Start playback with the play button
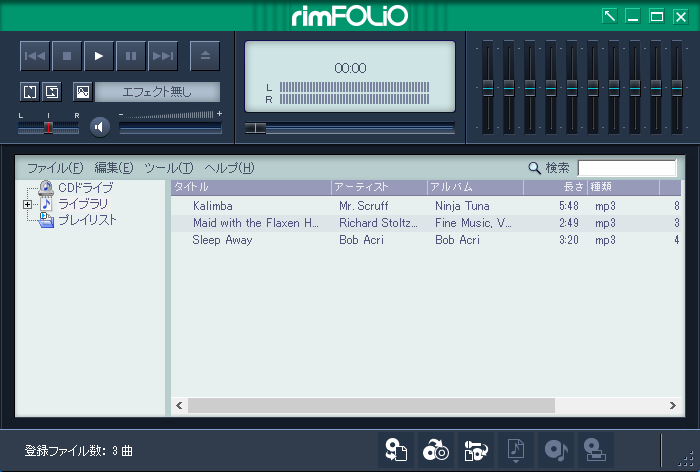Screen dimensions: 700x472 click(99, 56)
